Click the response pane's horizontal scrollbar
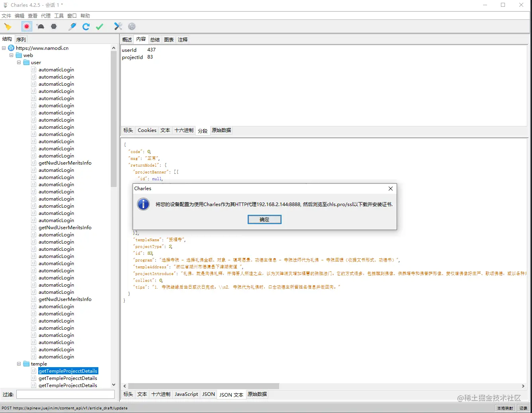This screenshot has width=532, height=413. pyautogui.click(x=203, y=386)
